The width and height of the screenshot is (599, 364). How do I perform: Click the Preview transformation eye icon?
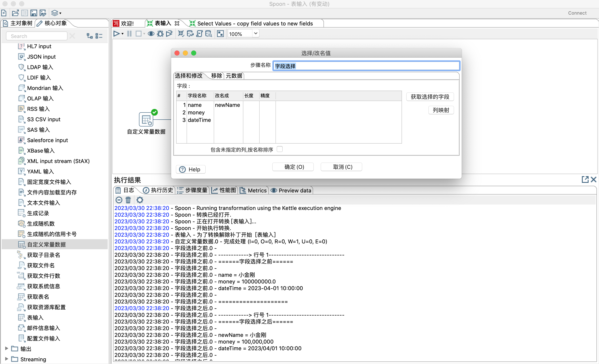click(x=151, y=34)
